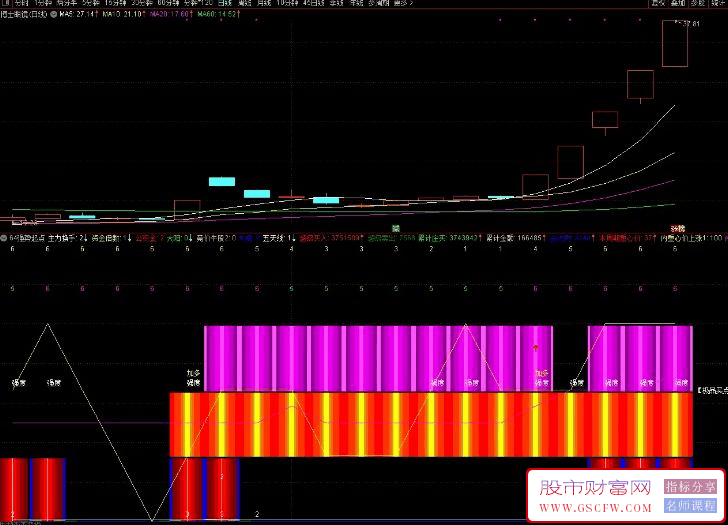This screenshot has height=525, width=728.
Task: Click the 股市财富网 watermark logo
Action: [x=595, y=488]
